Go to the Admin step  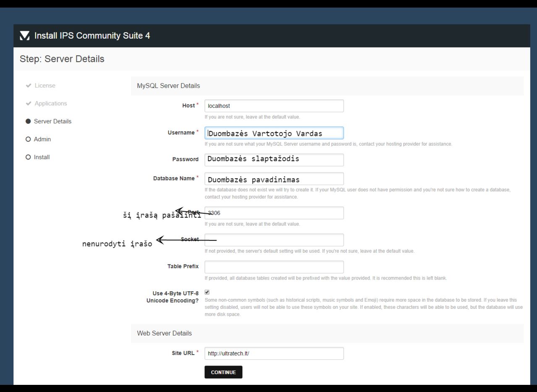point(42,139)
